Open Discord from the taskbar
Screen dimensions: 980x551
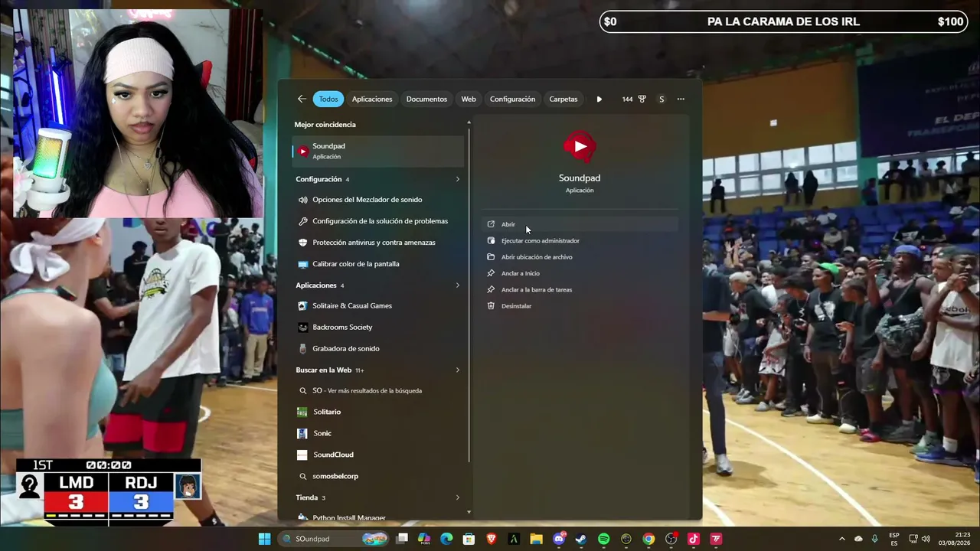coord(559,539)
